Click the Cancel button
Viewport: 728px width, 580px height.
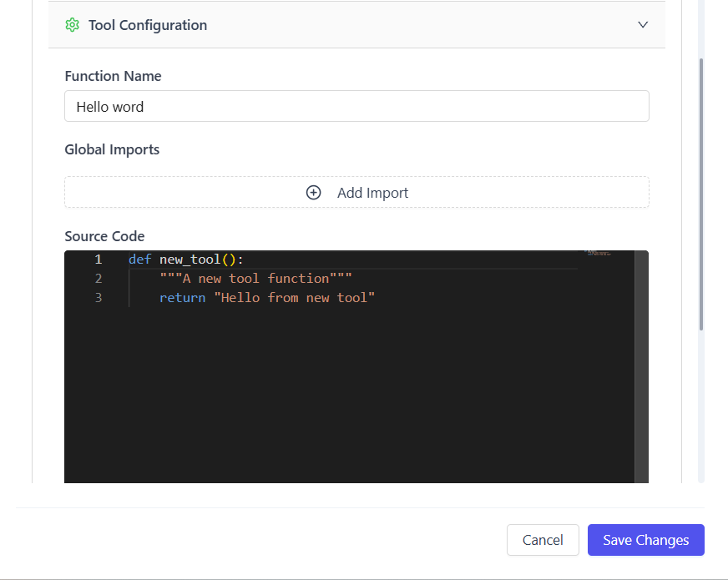point(543,540)
